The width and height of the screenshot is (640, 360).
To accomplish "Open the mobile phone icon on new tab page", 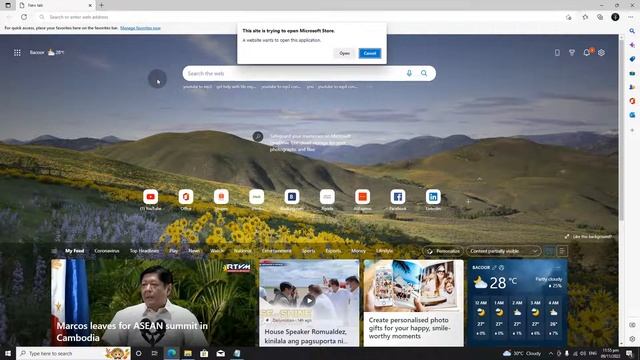I will pos(557,53).
